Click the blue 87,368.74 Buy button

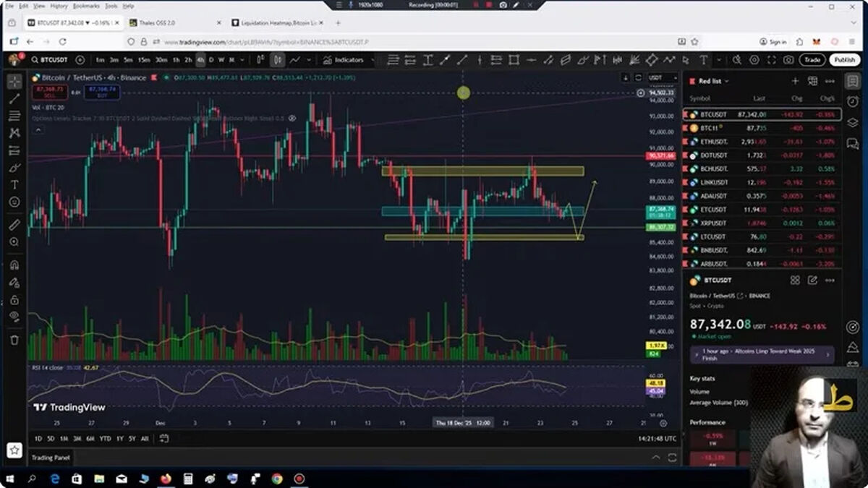point(102,92)
